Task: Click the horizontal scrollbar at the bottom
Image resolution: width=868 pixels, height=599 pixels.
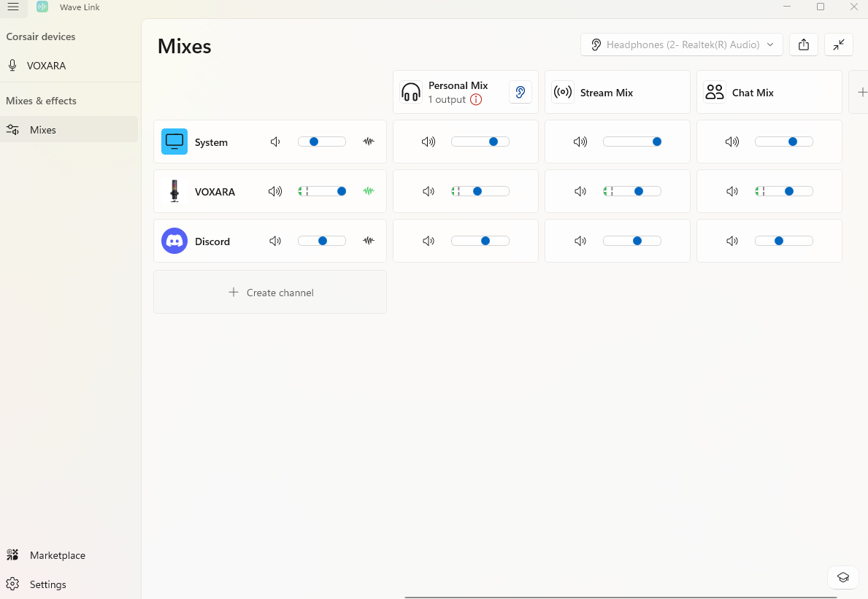Action: tap(621, 597)
